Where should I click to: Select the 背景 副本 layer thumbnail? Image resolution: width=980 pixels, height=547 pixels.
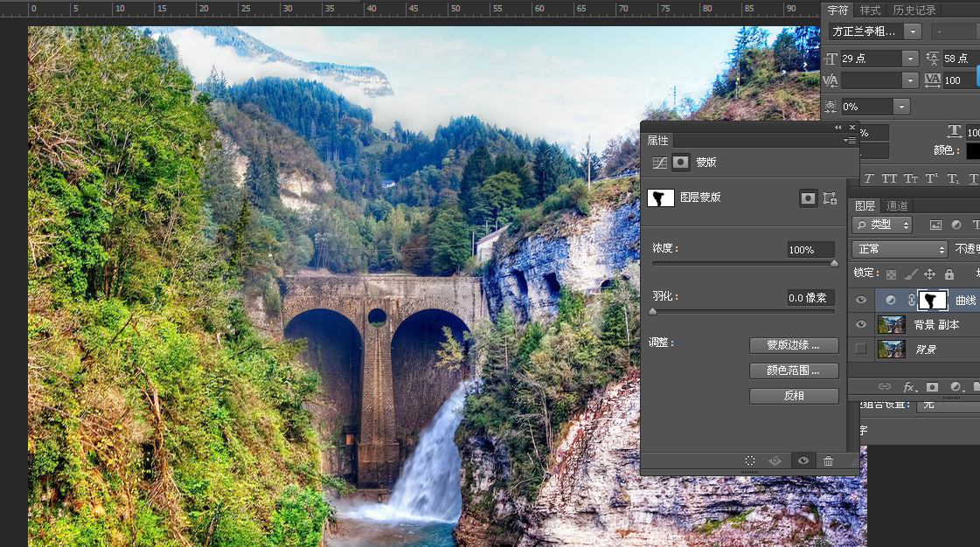click(891, 324)
